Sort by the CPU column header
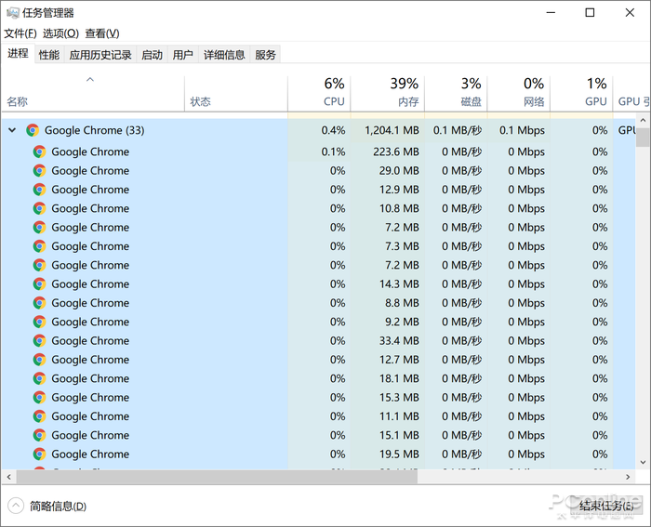Viewport: 651px width, 527px height. (319, 93)
